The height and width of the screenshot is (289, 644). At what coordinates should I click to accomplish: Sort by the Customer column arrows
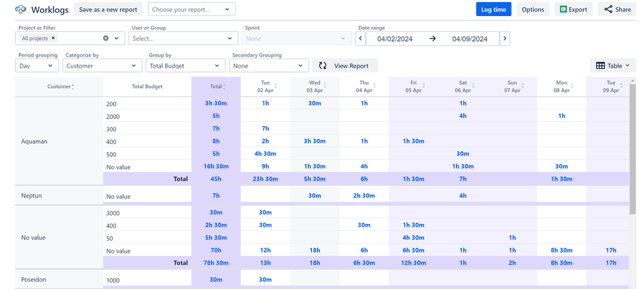tap(73, 87)
